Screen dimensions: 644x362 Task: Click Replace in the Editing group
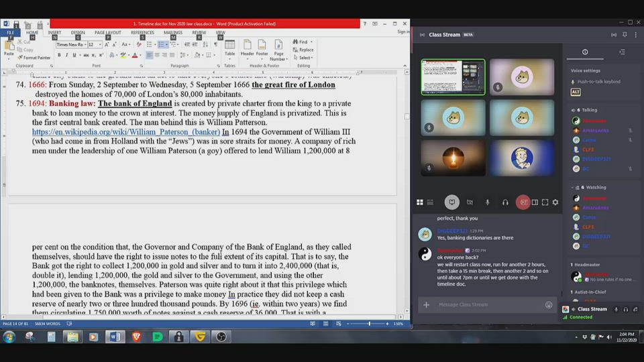click(305, 50)
